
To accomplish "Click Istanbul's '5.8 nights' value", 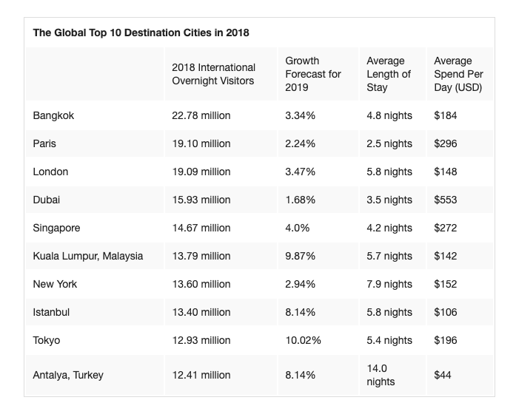I will pyautogui.click(x=389, y=312).
